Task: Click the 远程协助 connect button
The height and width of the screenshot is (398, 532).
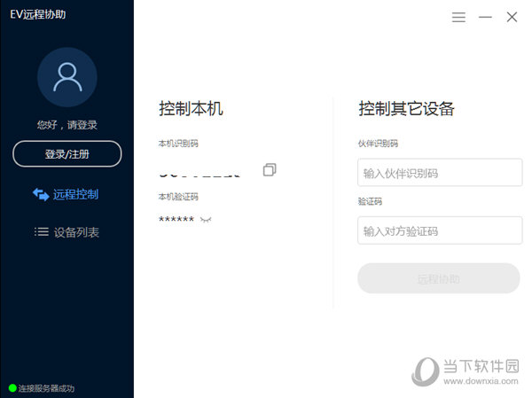Action: tap(438, 278)
